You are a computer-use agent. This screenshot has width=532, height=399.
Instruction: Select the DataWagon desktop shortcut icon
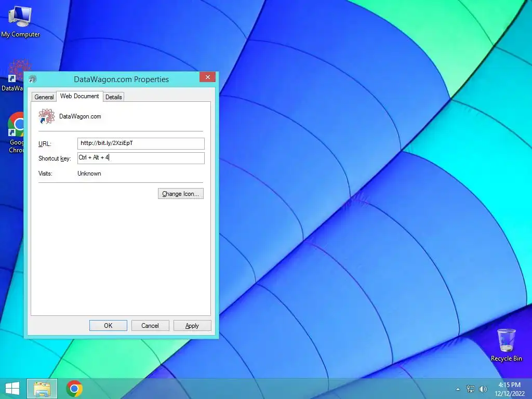click(x=13, y=75)
